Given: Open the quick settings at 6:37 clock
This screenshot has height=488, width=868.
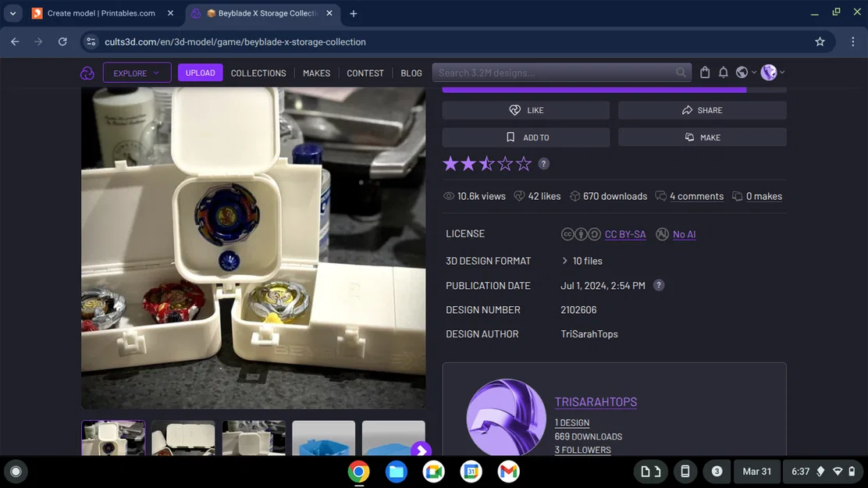Looking at the screenshot, I should (x=824, y=472).
